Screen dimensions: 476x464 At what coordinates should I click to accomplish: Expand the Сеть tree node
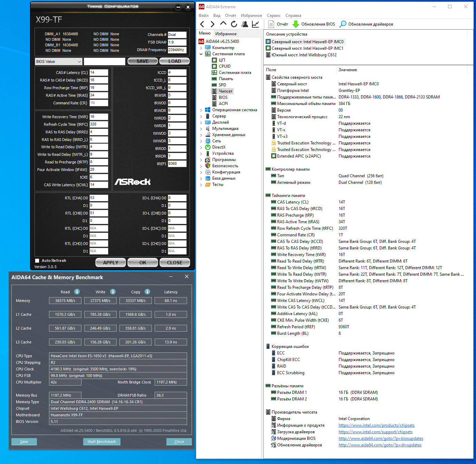201,141
